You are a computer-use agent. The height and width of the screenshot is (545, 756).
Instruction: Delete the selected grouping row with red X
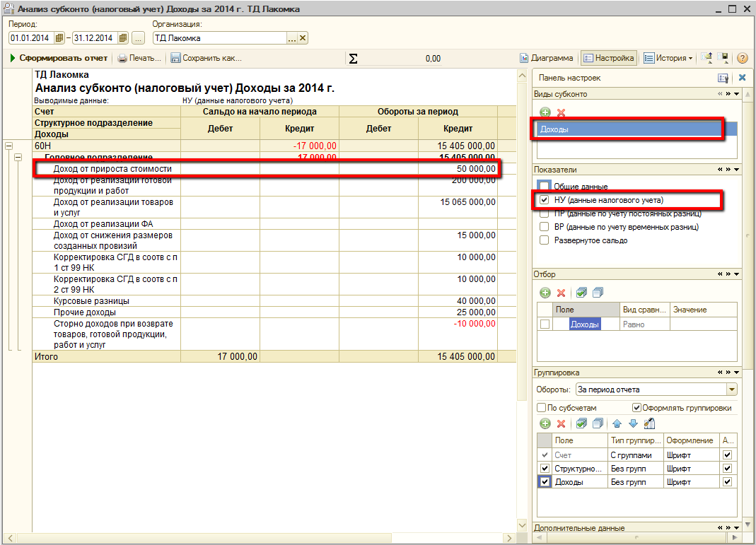(x=561, y=423)
